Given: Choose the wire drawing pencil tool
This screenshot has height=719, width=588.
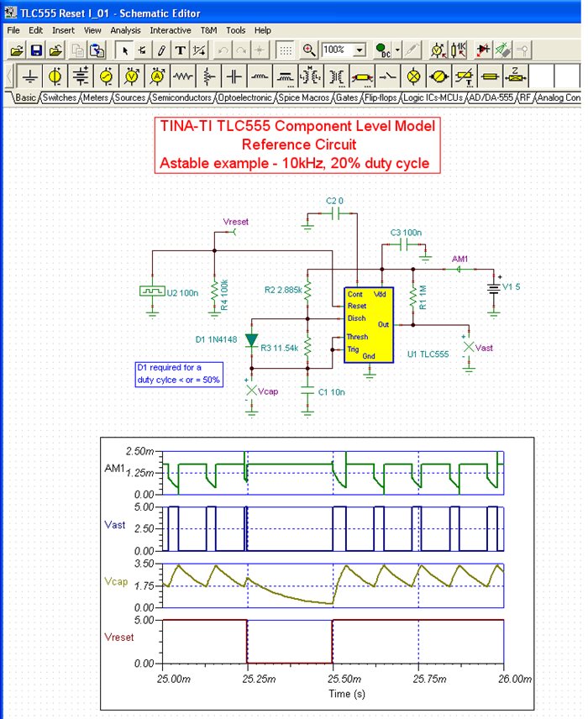Looking at the screenshot, I should pos(161,50).
